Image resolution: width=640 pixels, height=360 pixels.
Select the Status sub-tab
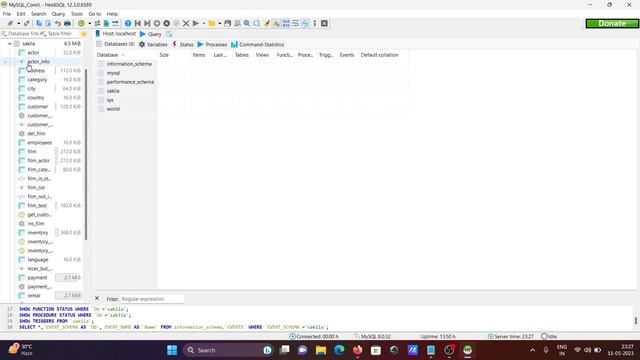click(182, 44)
